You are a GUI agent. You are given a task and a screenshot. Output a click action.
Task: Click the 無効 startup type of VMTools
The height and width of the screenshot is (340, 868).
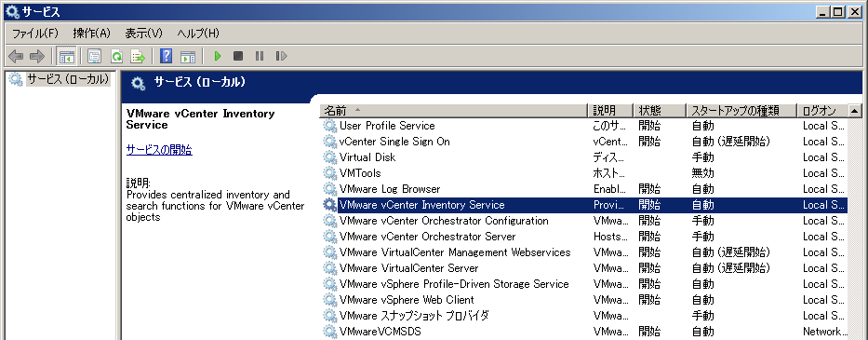coord(703,173)
